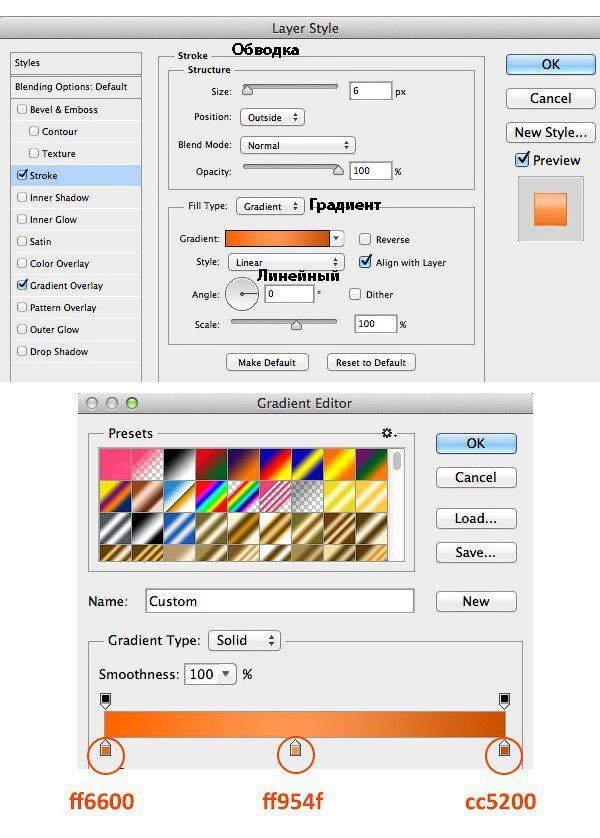The width and height of the screenshot is (600, 838).
Task: Select the left opacity stop above gradient
Action: tap(105, 701)
